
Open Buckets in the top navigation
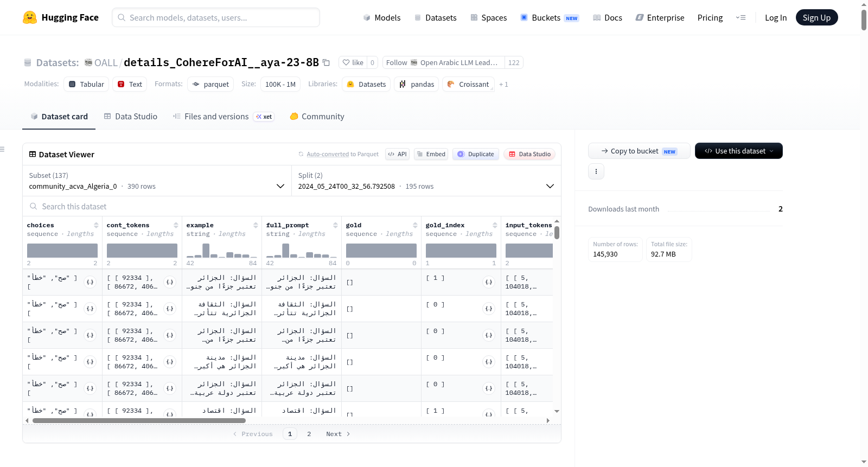[x=550, y=17]
